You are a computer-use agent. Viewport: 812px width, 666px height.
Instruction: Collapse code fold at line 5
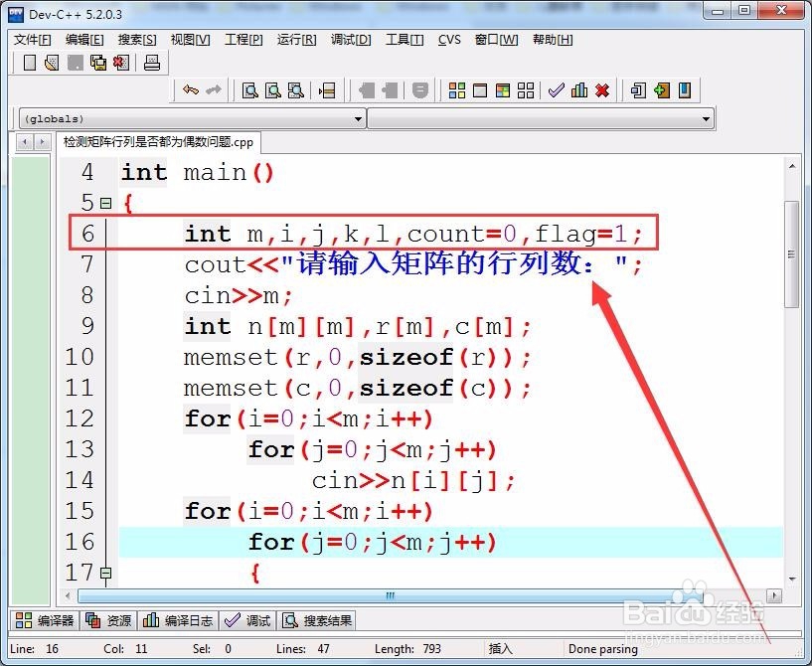point(106,203)
